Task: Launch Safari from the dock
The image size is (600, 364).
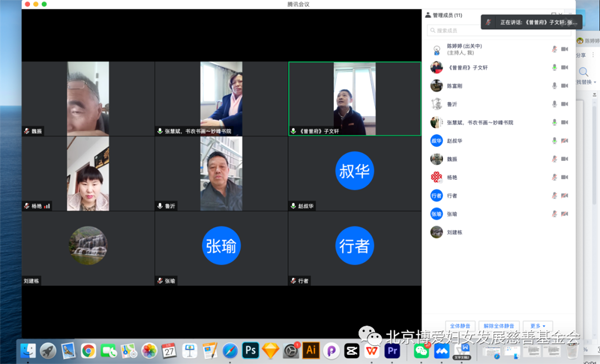Action: coord(230,351)
